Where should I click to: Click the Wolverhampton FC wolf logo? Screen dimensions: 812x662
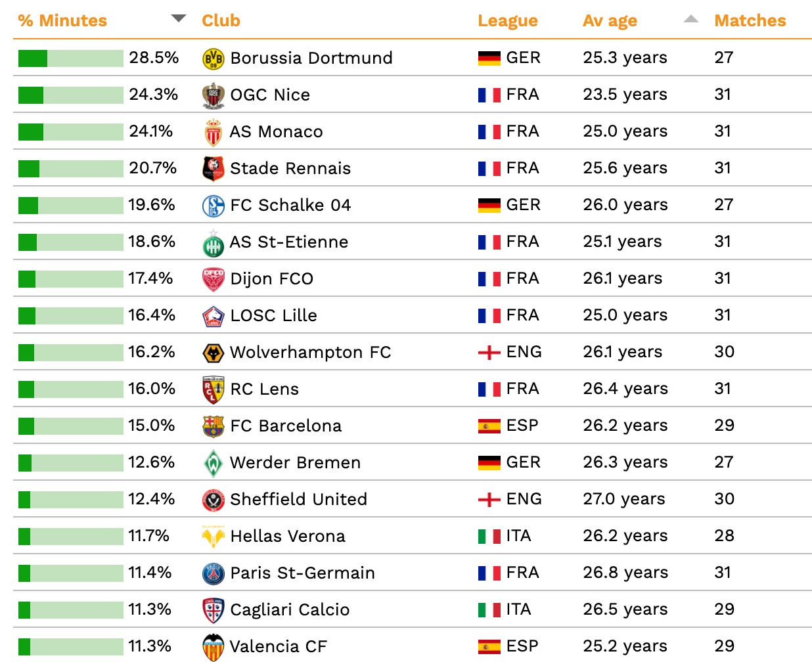click(213, 353)
